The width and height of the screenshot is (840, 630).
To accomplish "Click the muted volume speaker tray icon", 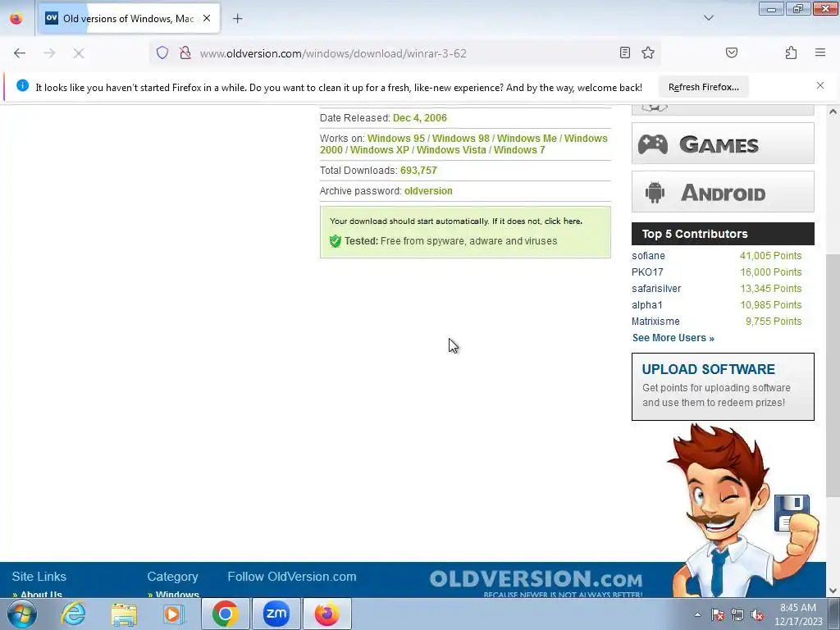I will click(x=757, y=614).
